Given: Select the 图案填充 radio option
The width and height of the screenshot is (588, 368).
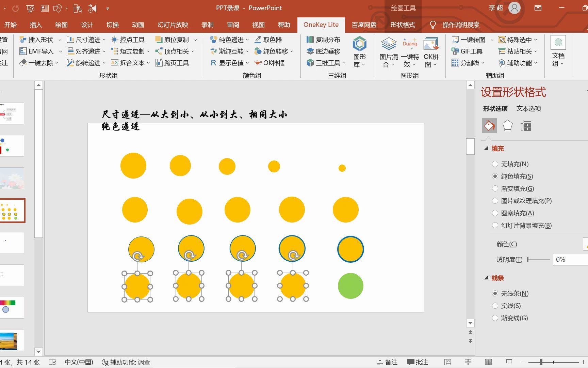Looking at the screenshot, I should (x=495, y=213).
